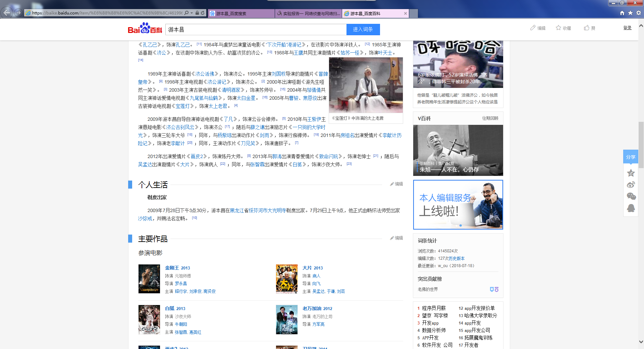Open 金刚王 2013 movie link
The image size is (644, 349).
[x=177, y=268]
